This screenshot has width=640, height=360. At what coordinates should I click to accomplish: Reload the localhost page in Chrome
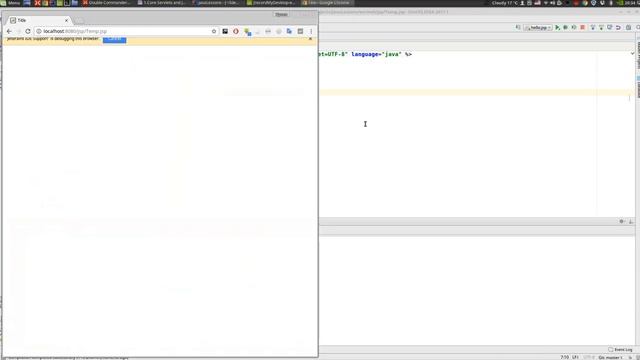[28, 31]
